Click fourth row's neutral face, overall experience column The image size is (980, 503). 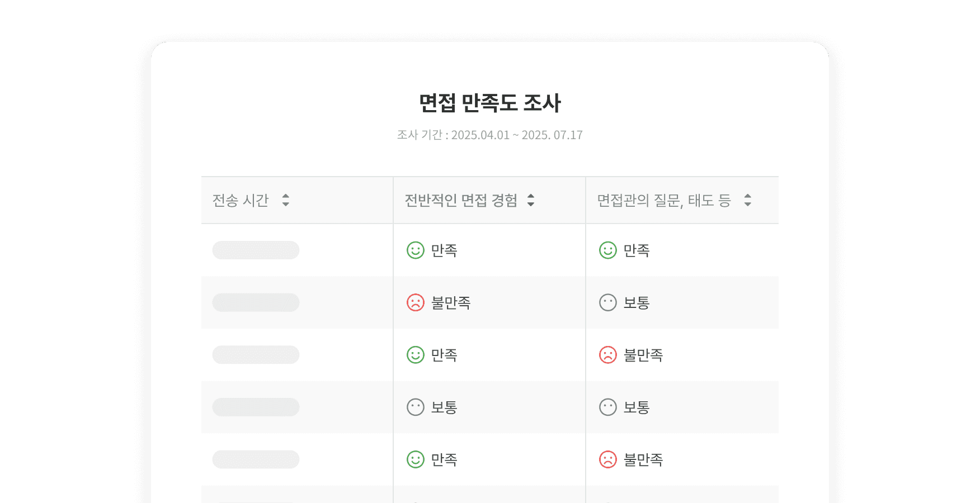click(416, 407)
